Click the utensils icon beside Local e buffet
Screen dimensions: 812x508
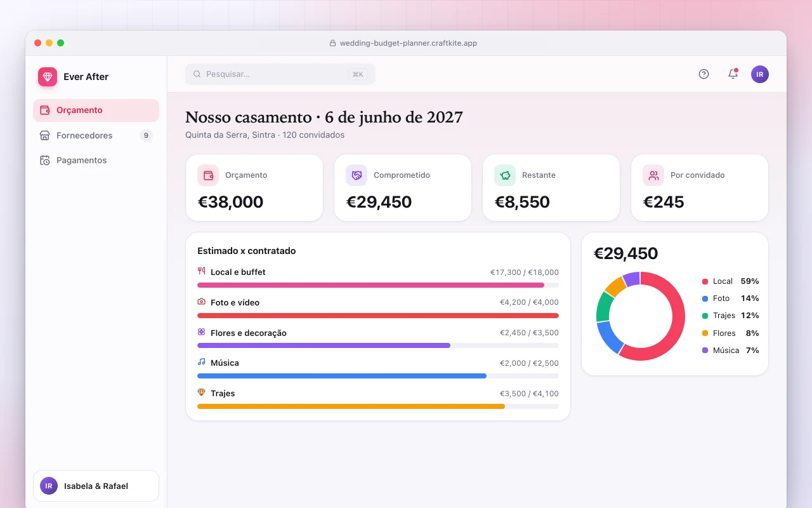pyautogui.click(x=202, y=271)
